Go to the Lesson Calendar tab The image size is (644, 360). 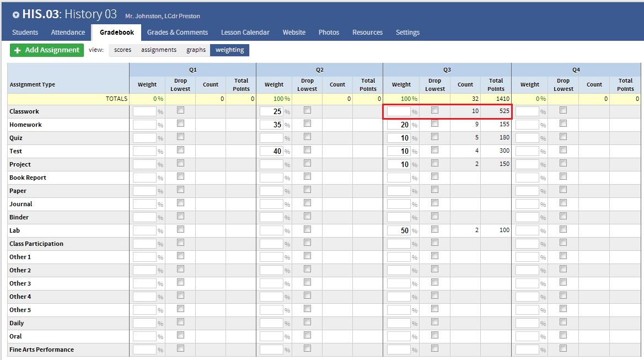point(245,33)
